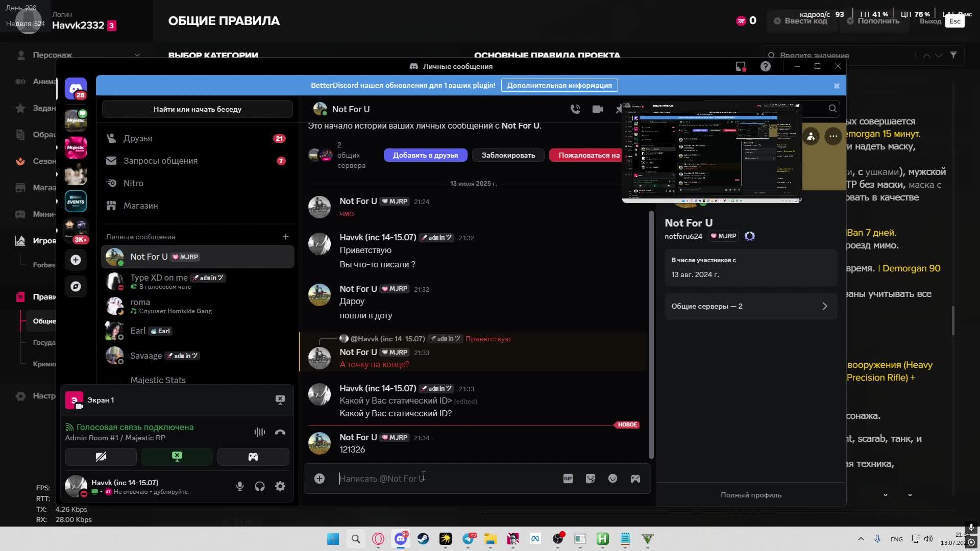Click the plus attachment icon in message box
This screenshot has width=980, height=551.
(320, 479)
